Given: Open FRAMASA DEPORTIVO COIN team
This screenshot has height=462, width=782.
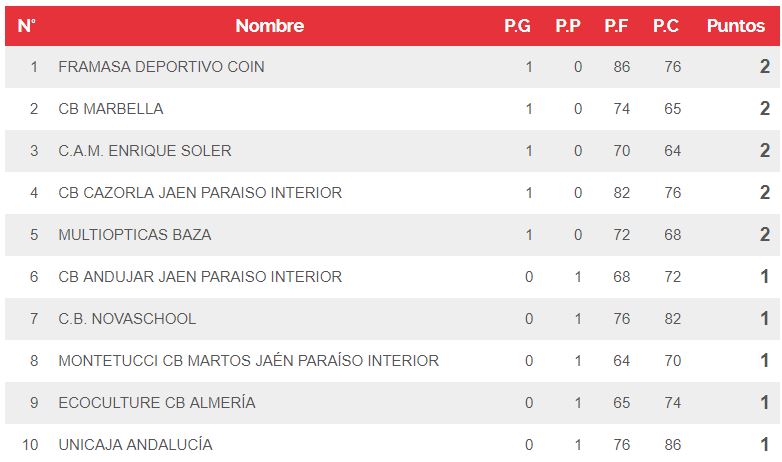Looking at the screenshot, I should (x=161, y=67).
